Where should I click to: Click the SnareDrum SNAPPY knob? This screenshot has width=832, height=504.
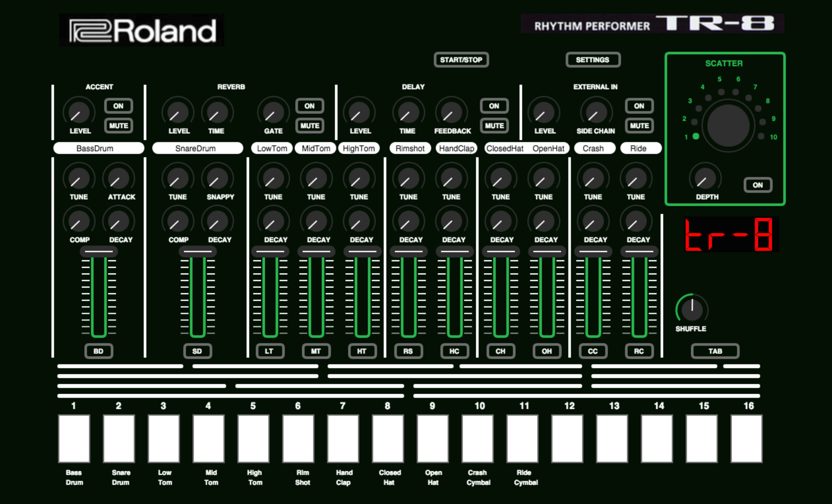(x=217, y=178)
